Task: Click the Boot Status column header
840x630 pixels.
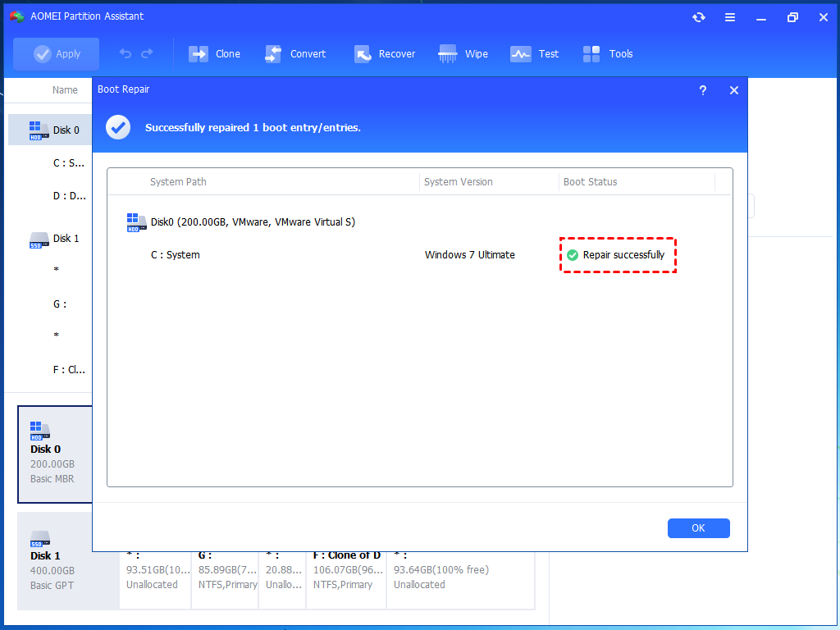Action: click(x=590, y=182)
